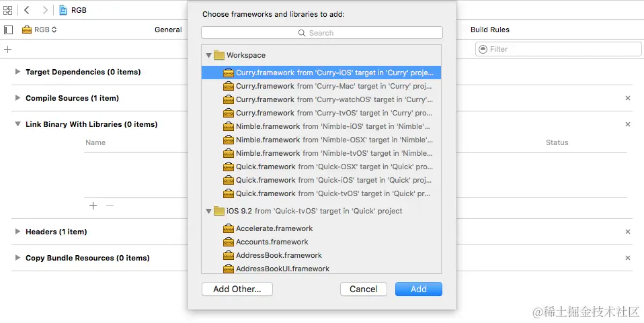The image size is (644, 323).
Task: Click the Search field in the dialog
Action: [322, 33]
